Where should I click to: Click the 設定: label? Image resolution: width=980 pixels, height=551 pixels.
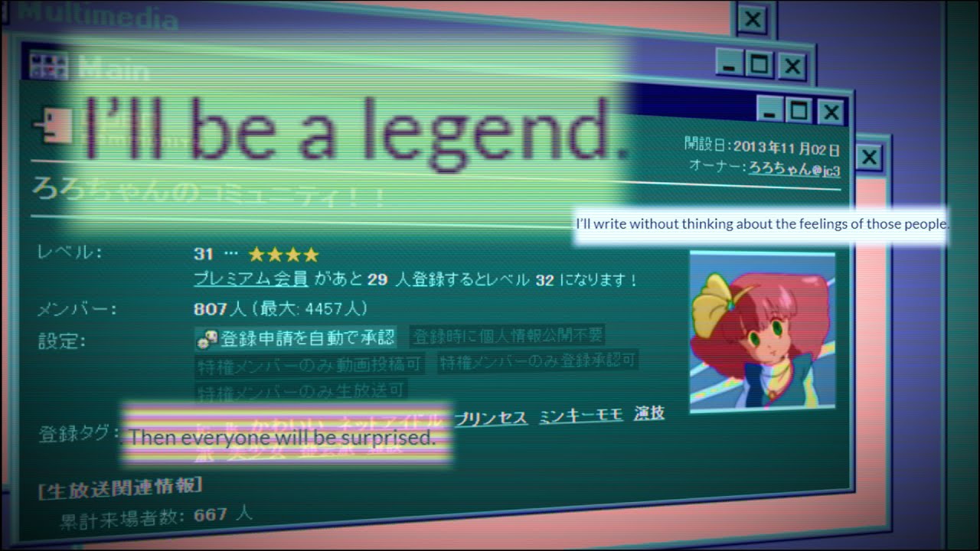pos(62,341)
